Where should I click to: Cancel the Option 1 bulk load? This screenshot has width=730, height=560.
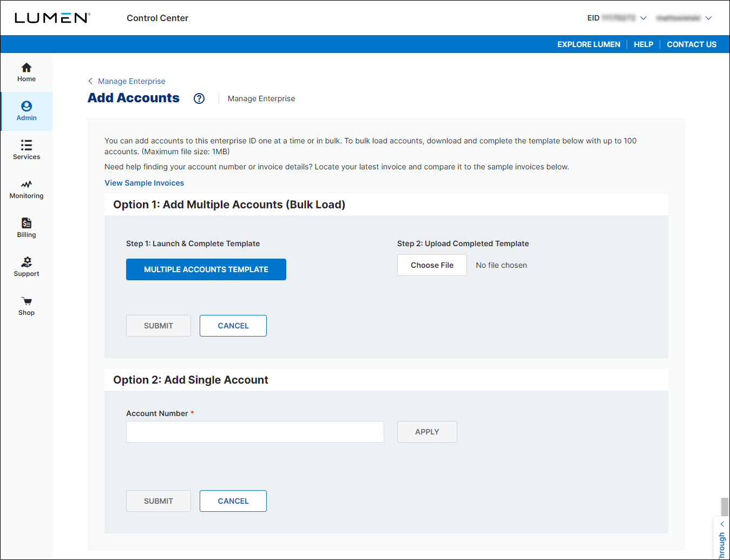(233, 326)
